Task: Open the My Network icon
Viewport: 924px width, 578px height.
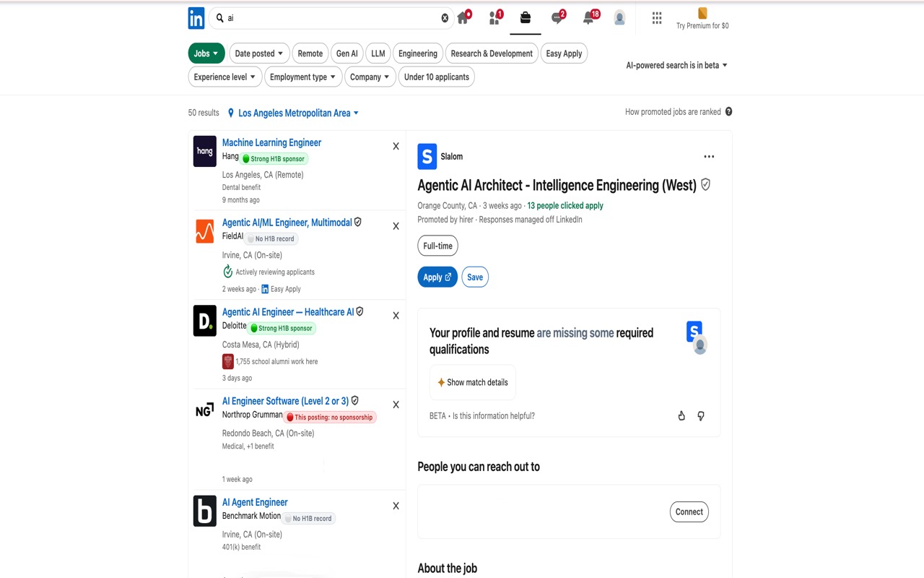Action: pos(494,18)
